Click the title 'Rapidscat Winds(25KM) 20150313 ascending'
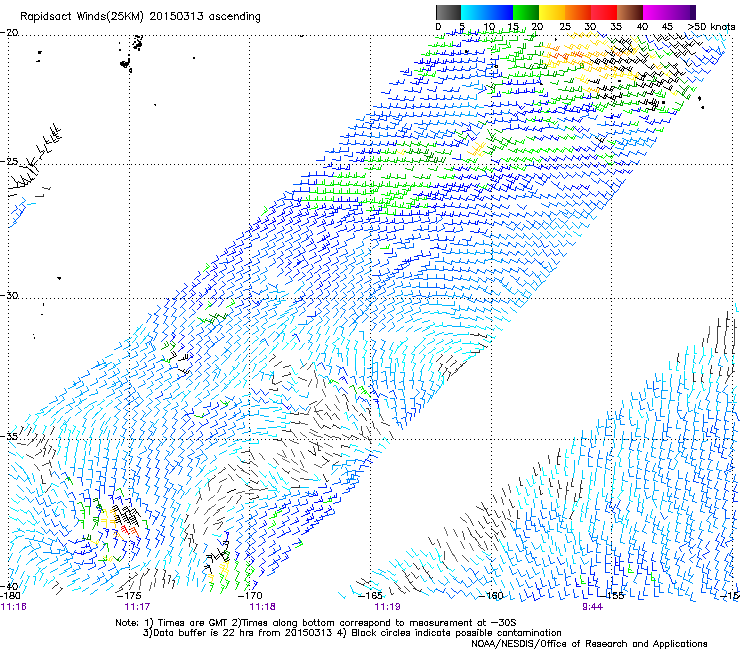This screenshot has width=740, height=650. coord(140,17)
